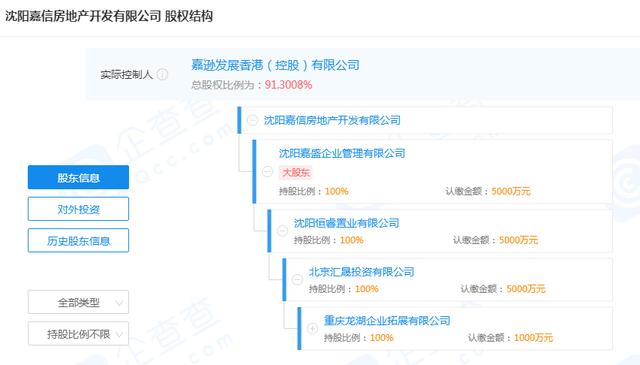Viewport: 640px width, 365px height.
Task: Select the 股东信息 tab button
Action: (x=78, y=177)
